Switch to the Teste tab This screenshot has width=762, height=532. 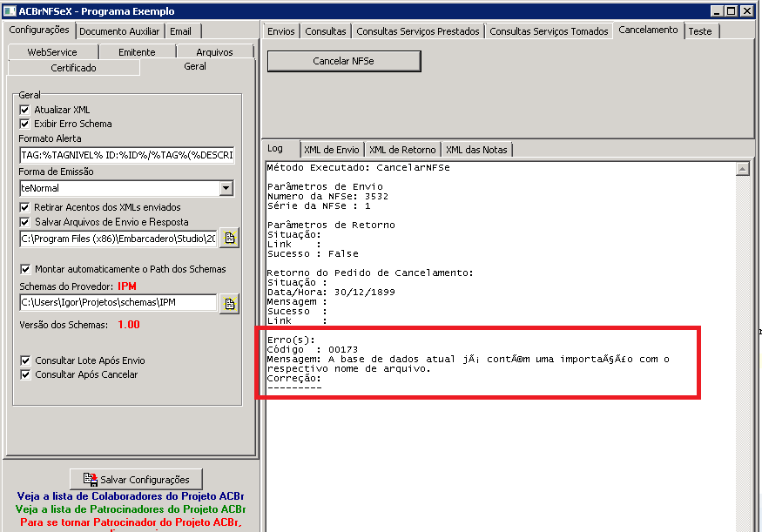[700, 31]
